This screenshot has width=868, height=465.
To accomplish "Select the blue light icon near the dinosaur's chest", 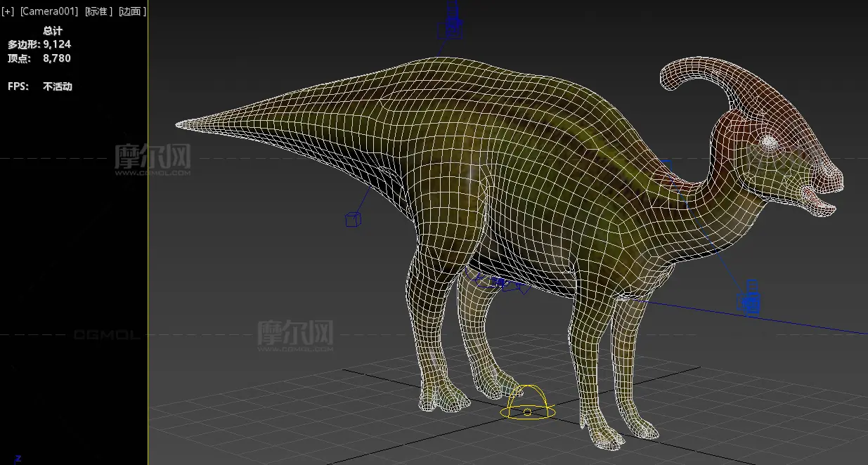I will pos(750,296).
